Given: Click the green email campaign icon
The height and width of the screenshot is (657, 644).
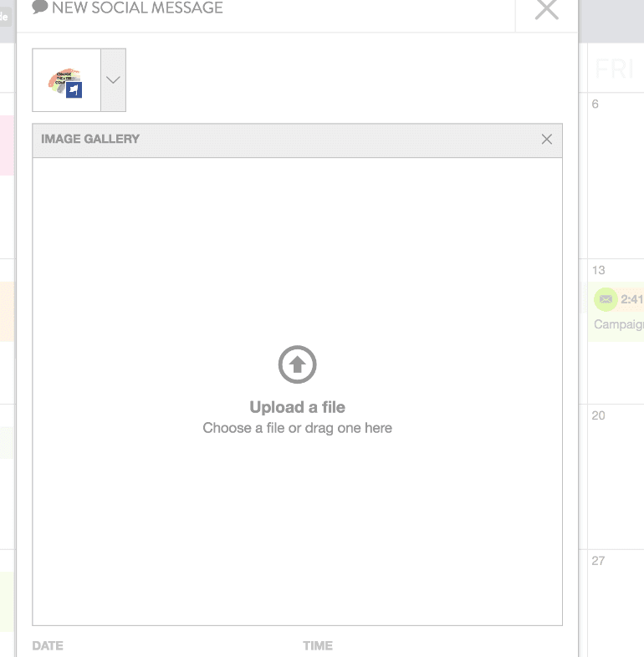Looking at the screenshot, I should click(606, 299).
